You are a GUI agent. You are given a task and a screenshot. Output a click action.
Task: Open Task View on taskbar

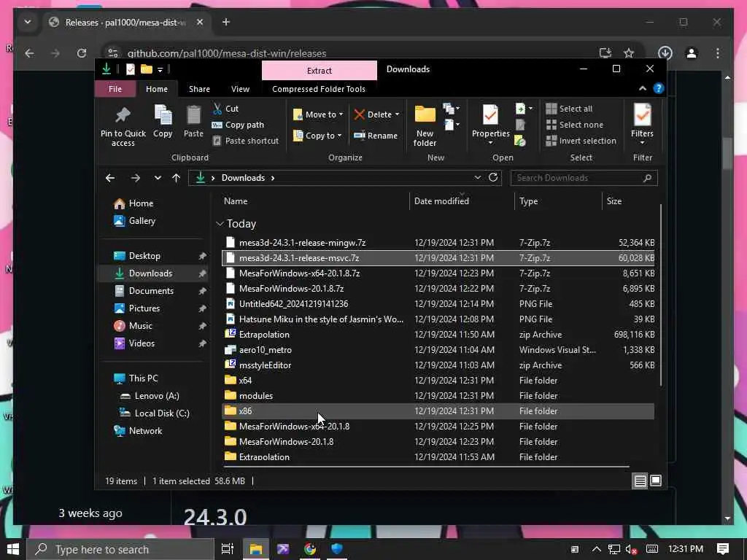point(228,549)
